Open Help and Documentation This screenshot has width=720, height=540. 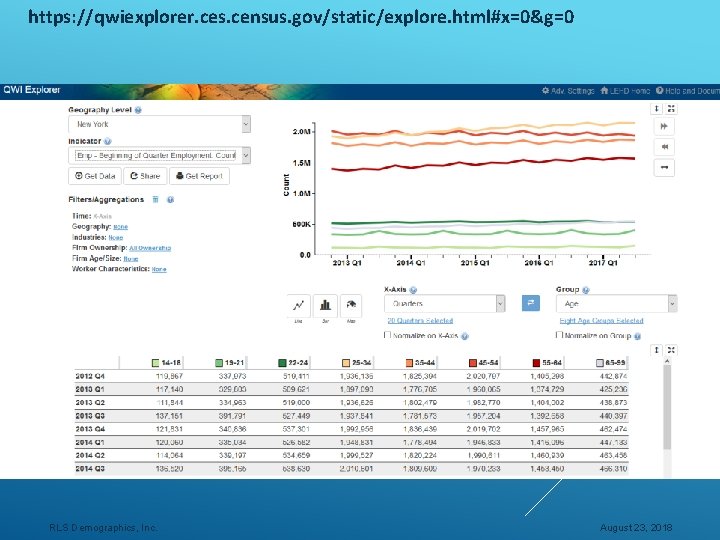click(687, 91)
